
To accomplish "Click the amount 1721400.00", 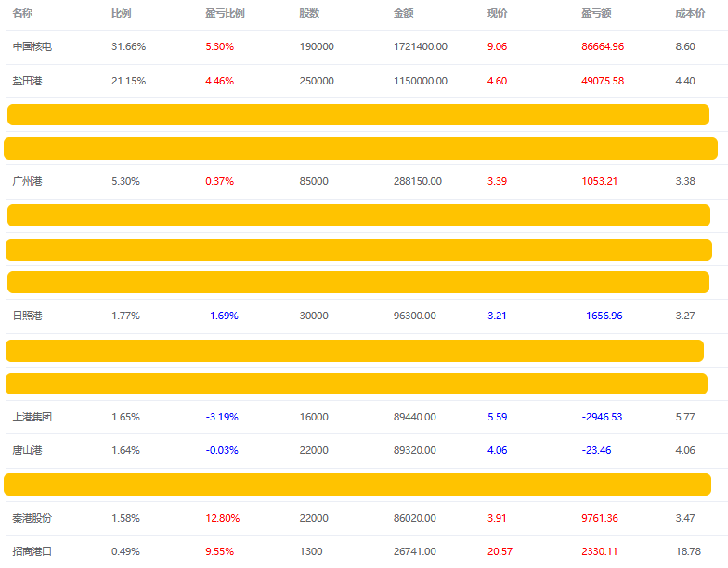I will click(421, 46).
